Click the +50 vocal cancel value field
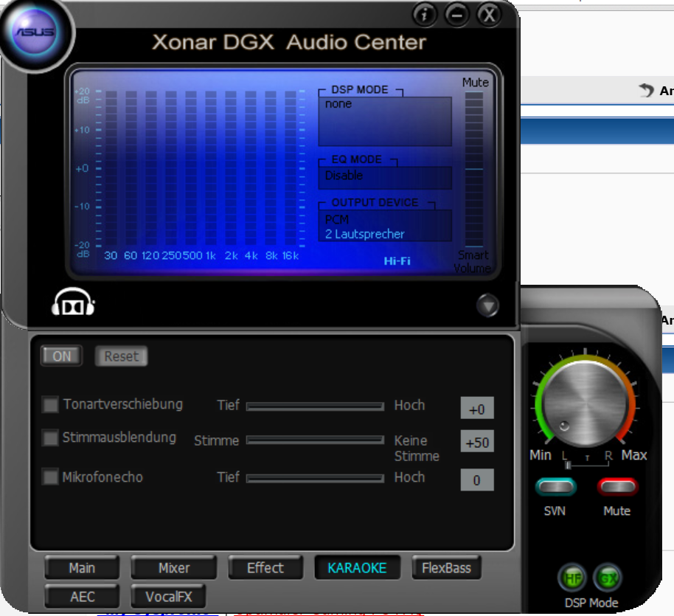This screenshot has width=674, height=616. [x=477, y=441]
